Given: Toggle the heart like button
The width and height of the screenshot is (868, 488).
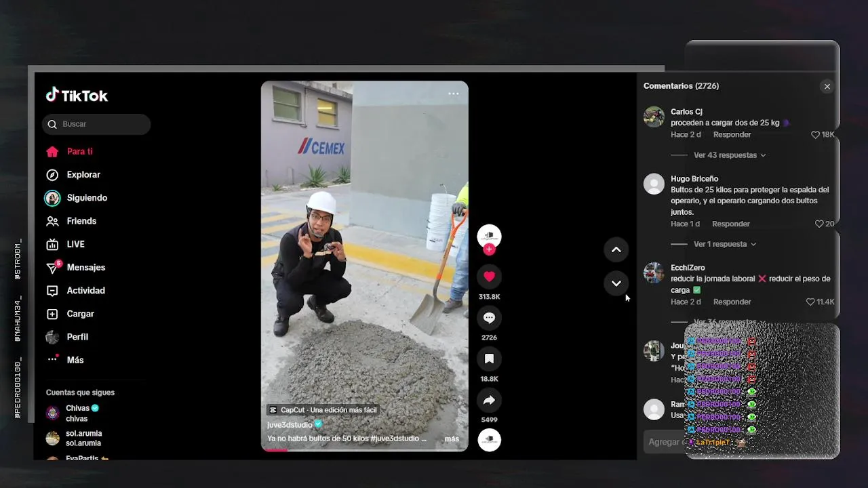Looking at the screenshot, I should click(x=489, y=277).
